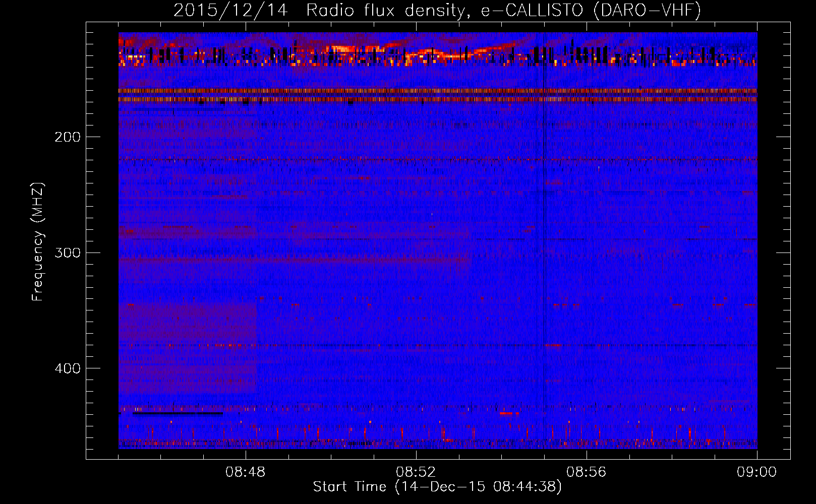Click the "Start Time (14-Dec-15 08:44:38)" label
816x504 pixels.
[437, 487]
